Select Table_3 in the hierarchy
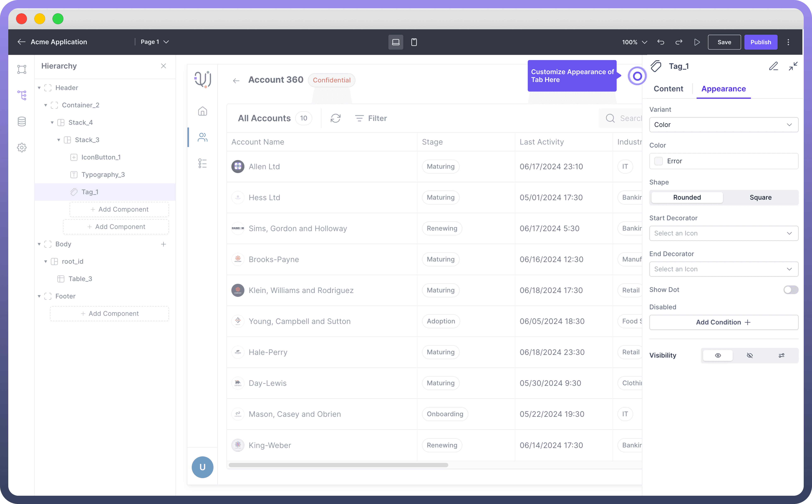The height and width of the screenshot is (504, 812). [x=80, y=279]
